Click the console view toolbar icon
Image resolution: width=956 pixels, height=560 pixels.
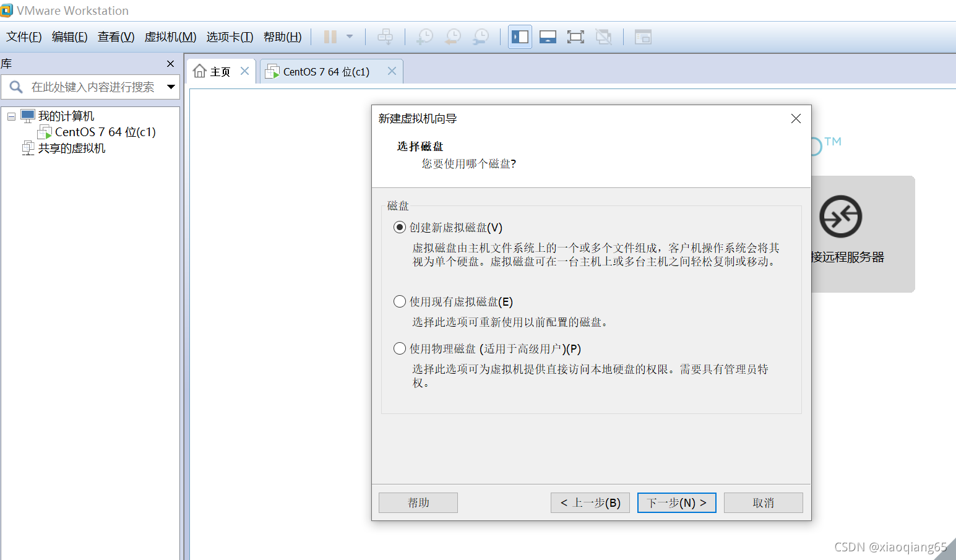643,37
